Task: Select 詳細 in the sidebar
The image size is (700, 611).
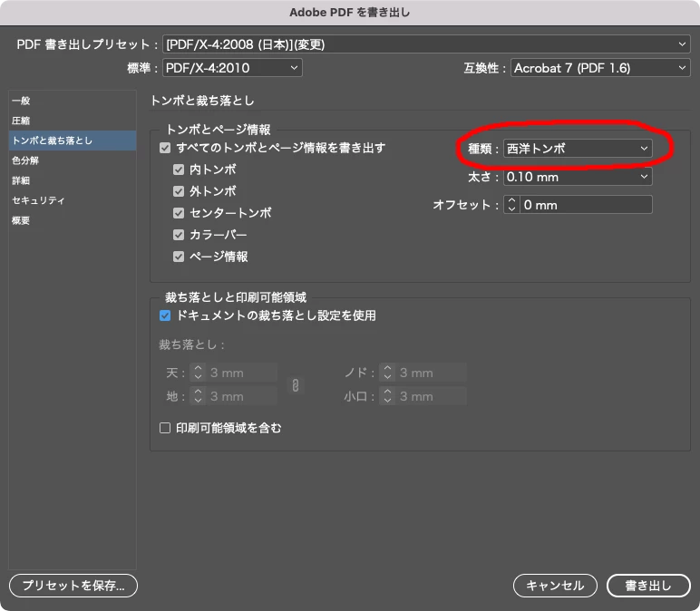Action: point(73,180)
